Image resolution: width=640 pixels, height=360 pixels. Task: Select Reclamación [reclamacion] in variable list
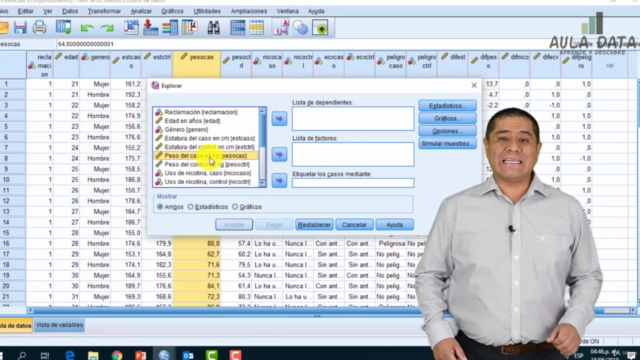click(x=201, y=112)
